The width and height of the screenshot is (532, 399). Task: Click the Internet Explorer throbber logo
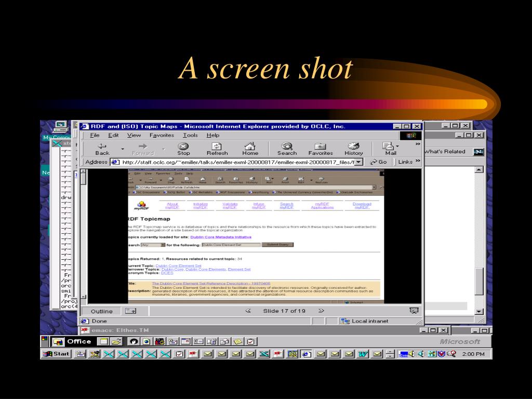coord(411,136)
